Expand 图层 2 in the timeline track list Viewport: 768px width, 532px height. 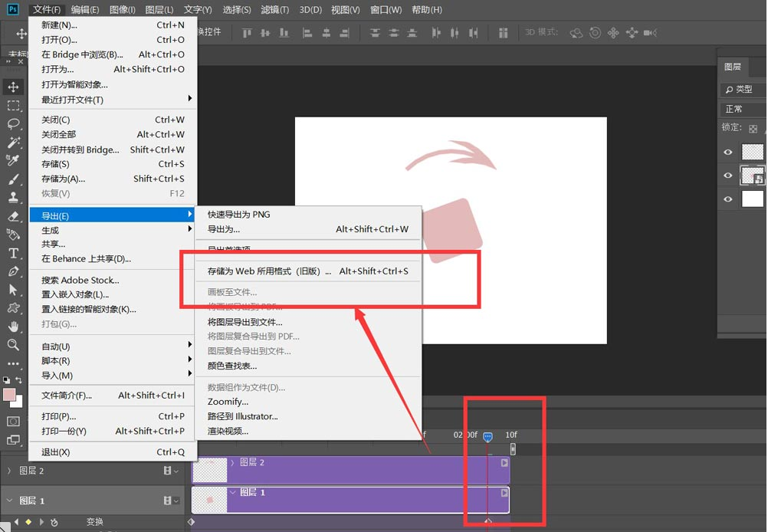[x=9, y=470]
